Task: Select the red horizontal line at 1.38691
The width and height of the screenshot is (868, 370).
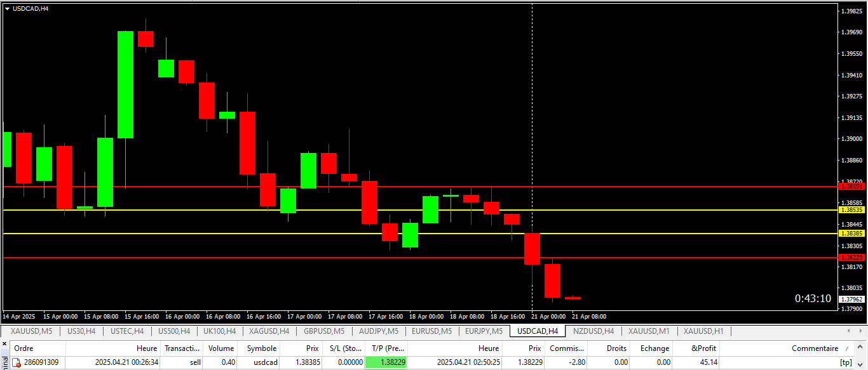Action: 419,187
